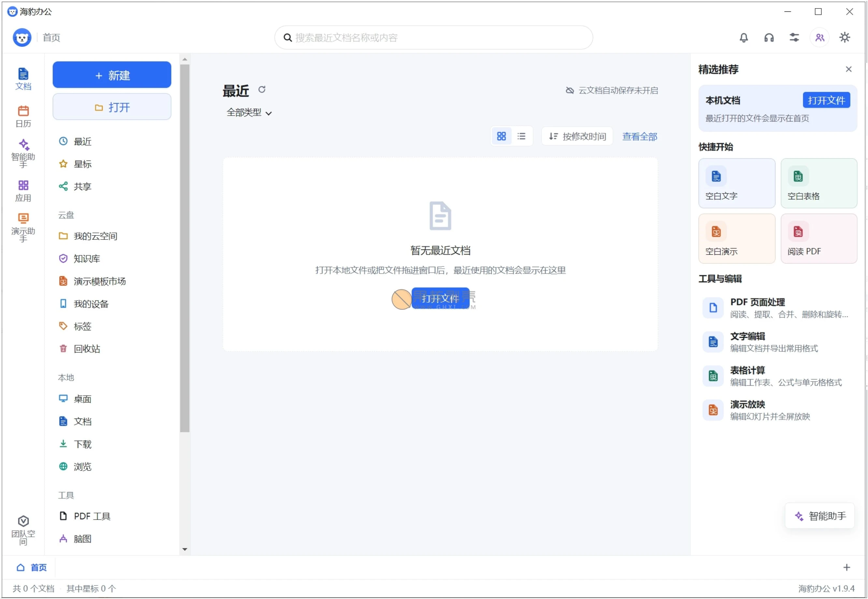Click the plus icon to add tab
868x599 pixels.
(846, 567)
